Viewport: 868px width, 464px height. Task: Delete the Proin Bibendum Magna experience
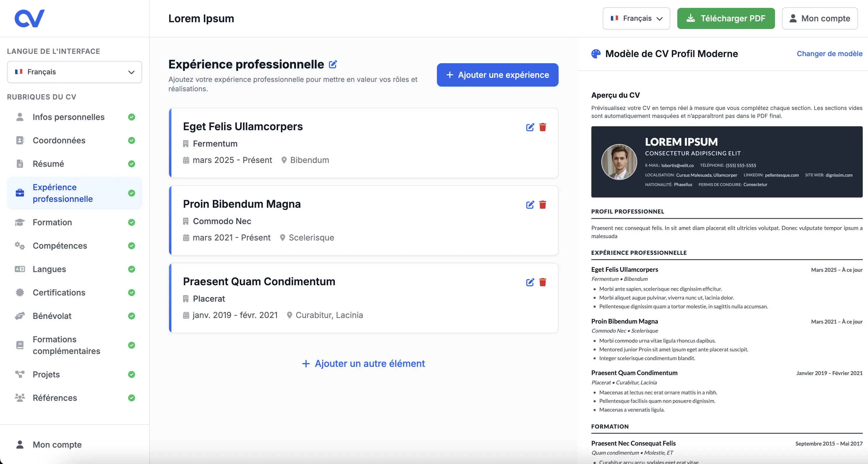coord(543,204)
